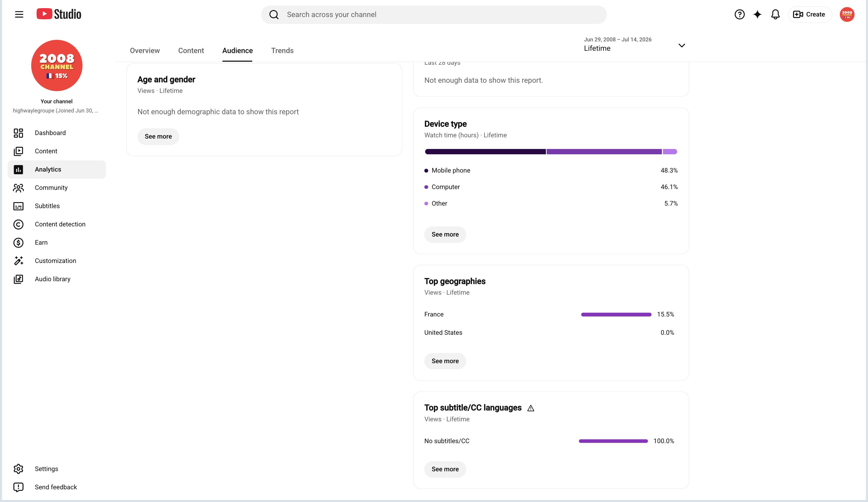The height and width of the screenshot is (502, 868).
Task: Click See more under Device type
Action: [x=445, y=235]
